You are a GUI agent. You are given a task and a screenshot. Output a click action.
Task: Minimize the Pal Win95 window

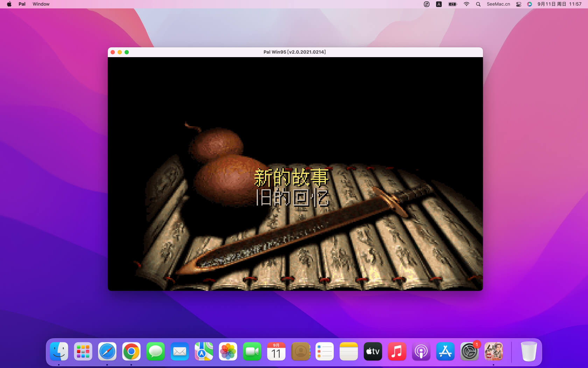pyautogui.click(x=120, y=52)
